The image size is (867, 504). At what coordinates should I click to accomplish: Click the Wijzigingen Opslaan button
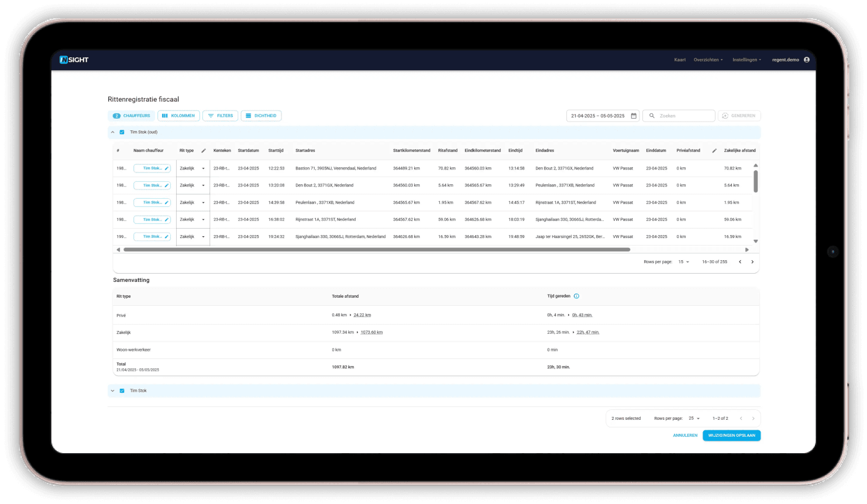[x=731, y=436]
